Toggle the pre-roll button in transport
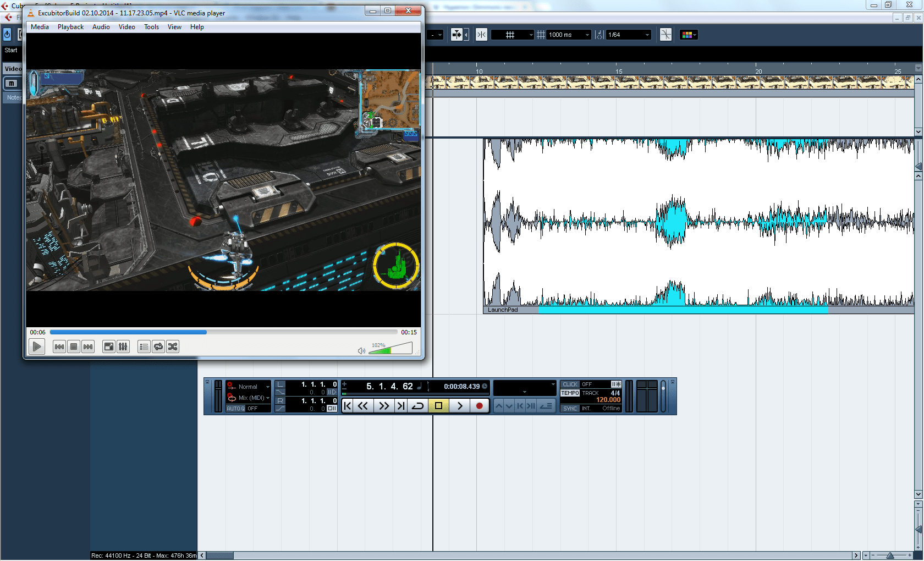 332,392
